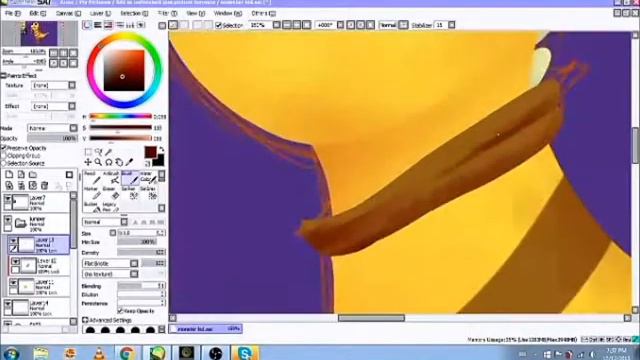640x360 pixels.
Task: Toggle Preserve Opacity checkbox
Action: [x=4, y=148]
